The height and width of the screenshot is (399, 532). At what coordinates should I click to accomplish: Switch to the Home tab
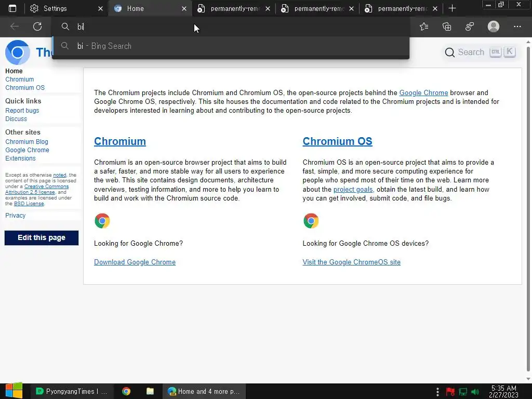[150, 8]
